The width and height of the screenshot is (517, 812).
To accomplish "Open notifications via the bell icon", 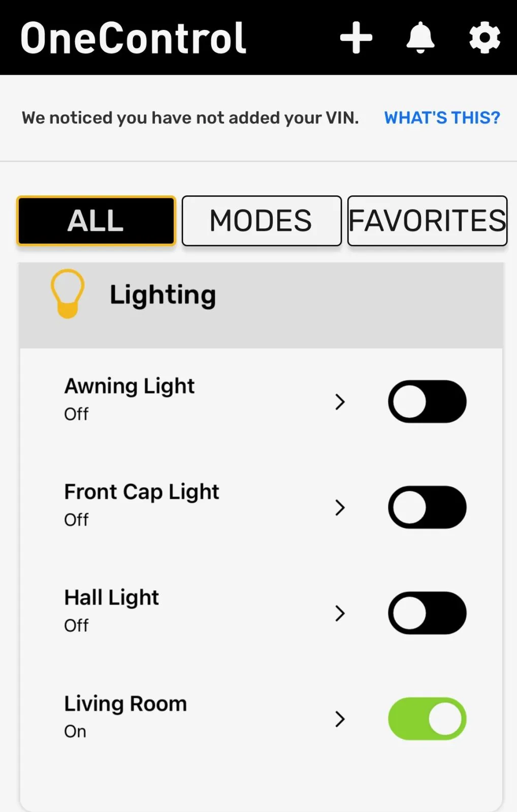I will pyautogui.click(x=421, y=38).
